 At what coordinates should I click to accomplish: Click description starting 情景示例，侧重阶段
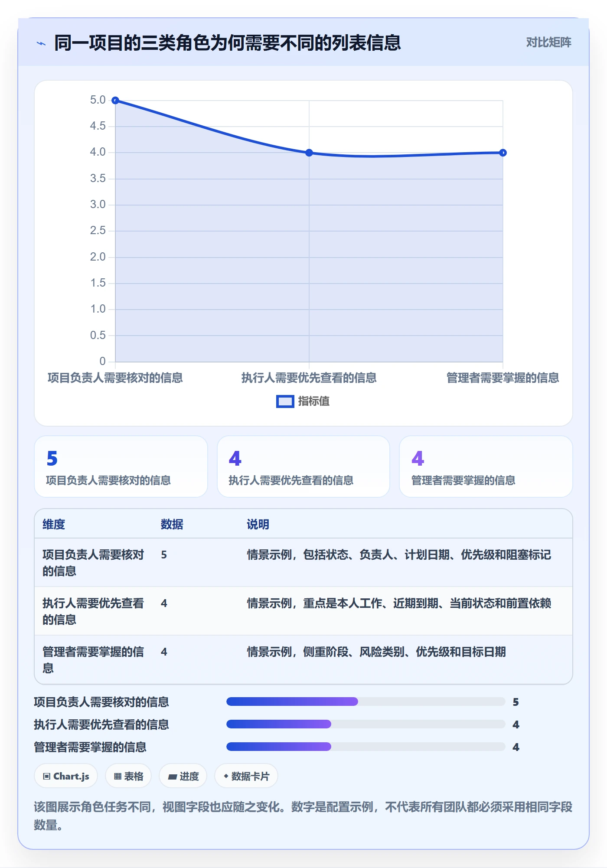pos(376,652)
